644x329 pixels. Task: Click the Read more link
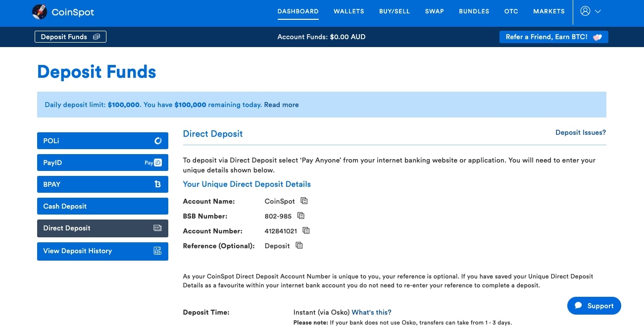click(x=281, y=105)
